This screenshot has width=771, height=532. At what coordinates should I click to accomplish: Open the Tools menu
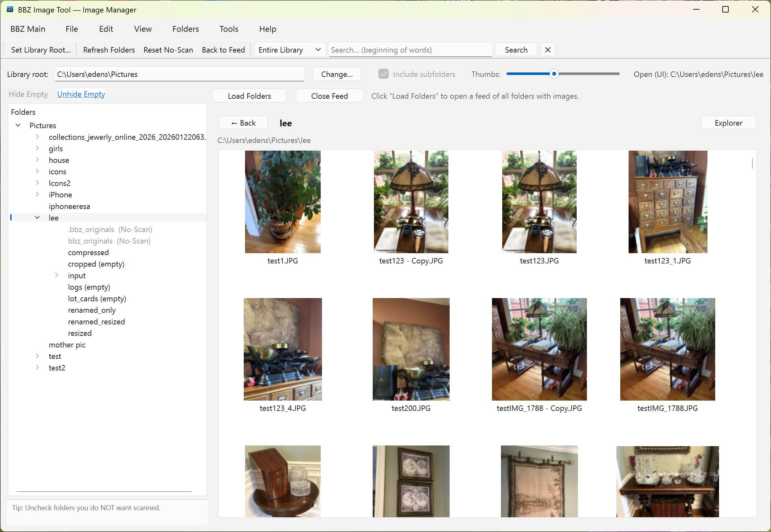(x=229, y=29)
